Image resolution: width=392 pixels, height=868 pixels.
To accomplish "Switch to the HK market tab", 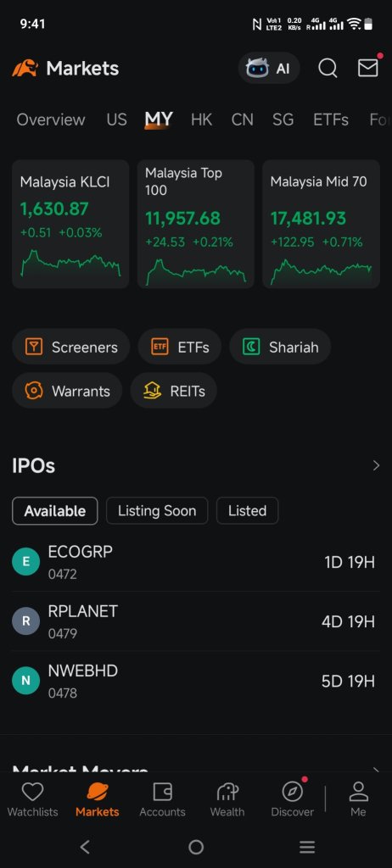I will pos(201,120).
